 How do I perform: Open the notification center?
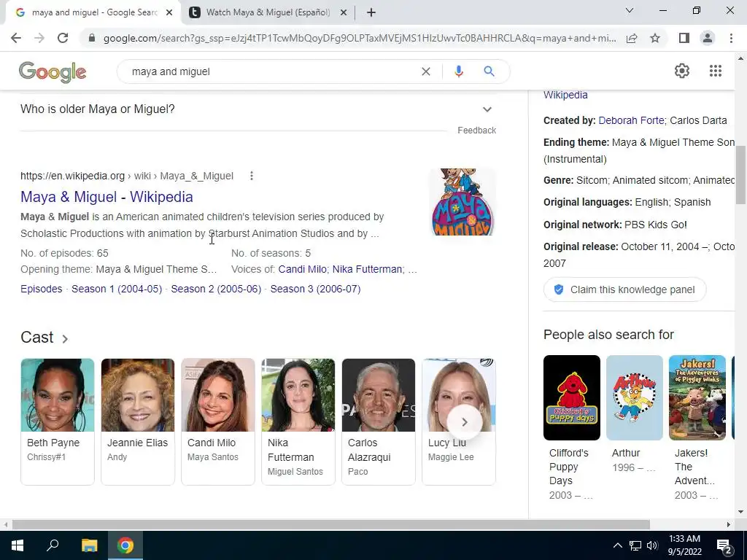[724, 545]
